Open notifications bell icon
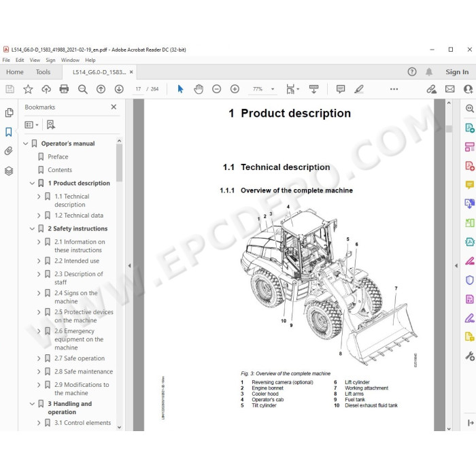The image size is (476, 476). click(429, 72)
